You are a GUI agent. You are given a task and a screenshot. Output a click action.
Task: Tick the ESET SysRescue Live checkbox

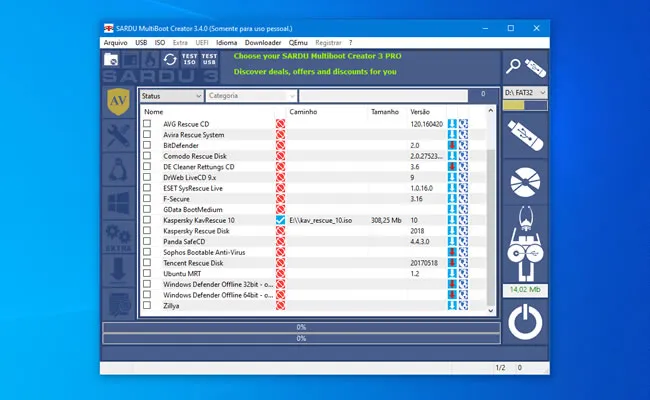point(147,188)
